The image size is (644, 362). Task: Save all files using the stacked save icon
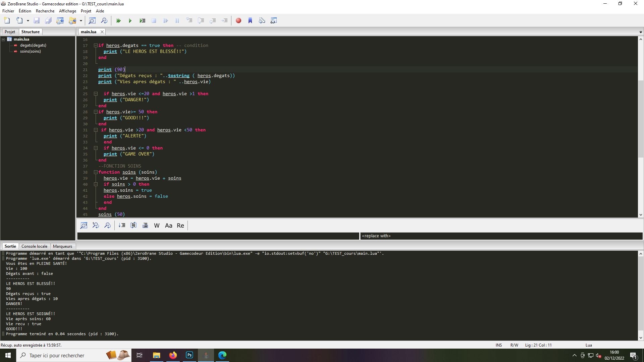[48, 20]
